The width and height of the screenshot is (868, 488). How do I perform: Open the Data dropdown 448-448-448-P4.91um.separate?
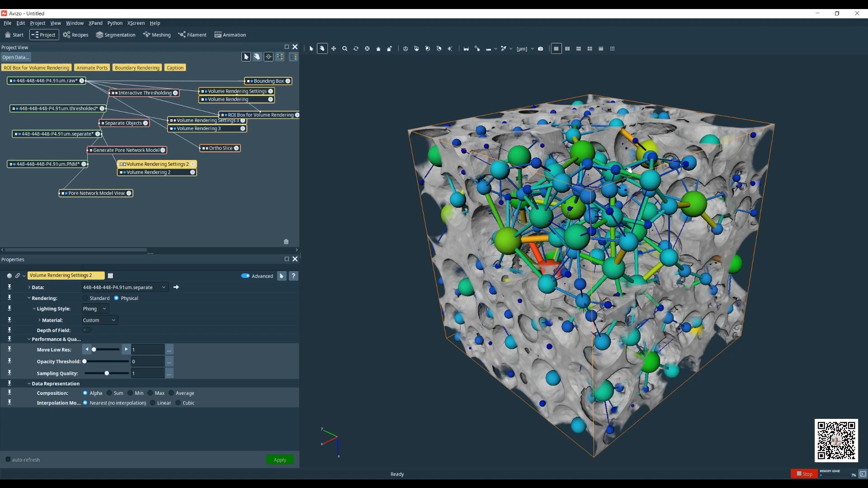[x=125, y=287]
